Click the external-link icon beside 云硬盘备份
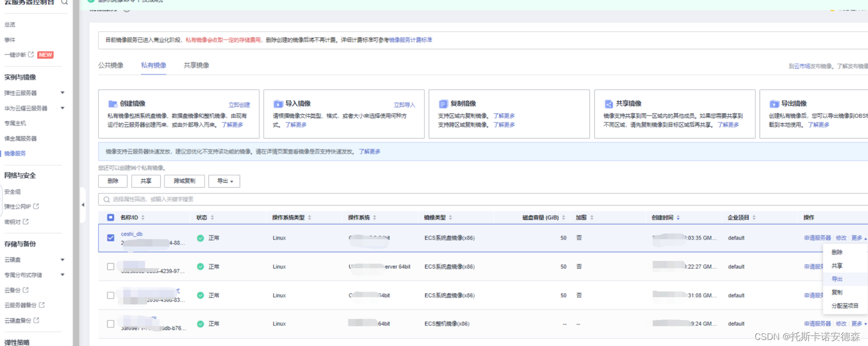The image size is (868, 346). click(x=36, y=320)
